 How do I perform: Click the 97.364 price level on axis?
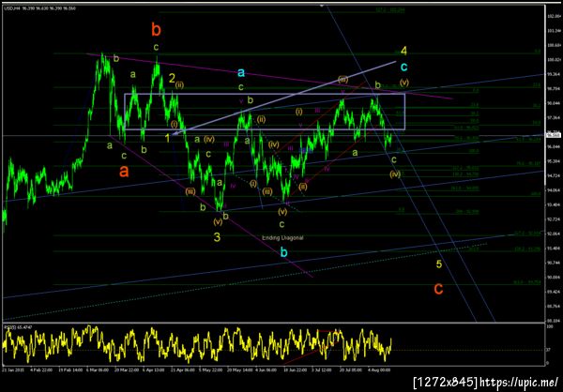552,118
